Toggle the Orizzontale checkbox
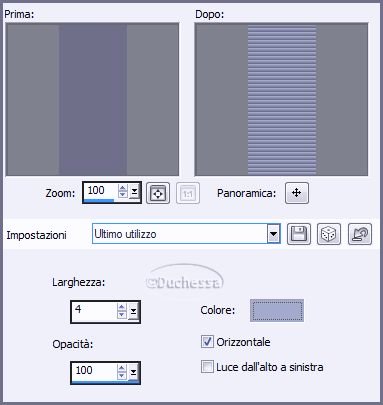This screenshot has width=383, height=405. pos(207,342)
